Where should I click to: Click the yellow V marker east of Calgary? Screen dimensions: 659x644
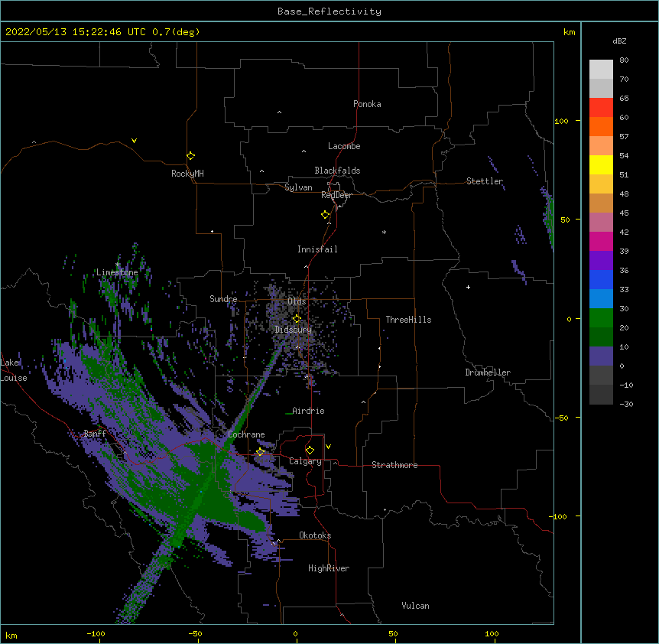(x=328, y=447)
